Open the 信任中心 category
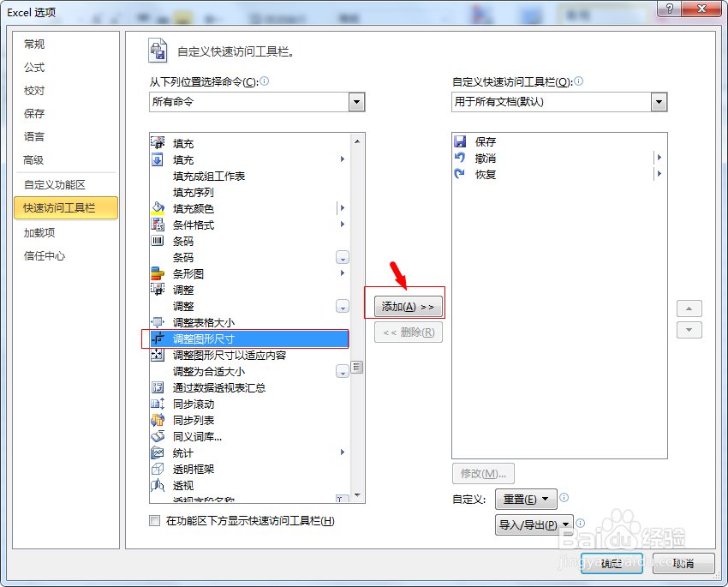Image resolution: width=728 pixels, height=587 pixels. click(45, 256)
